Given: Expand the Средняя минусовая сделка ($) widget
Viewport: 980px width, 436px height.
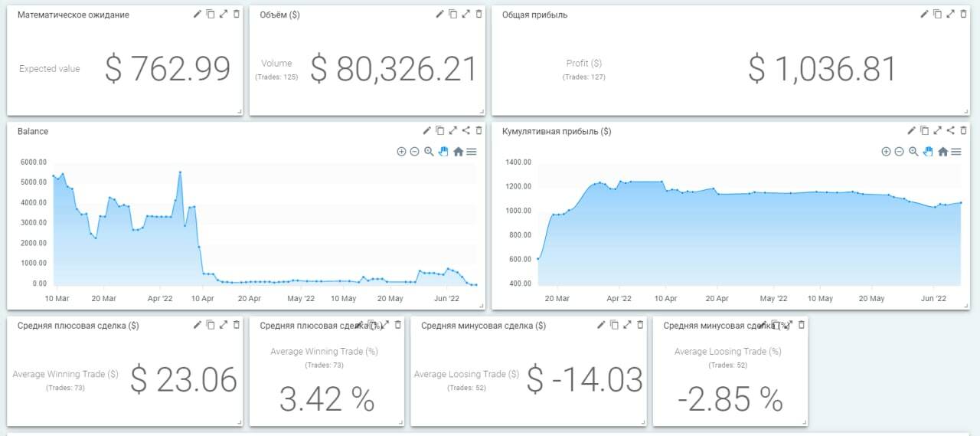Looking at the screenshot, I should click(627, 325).
